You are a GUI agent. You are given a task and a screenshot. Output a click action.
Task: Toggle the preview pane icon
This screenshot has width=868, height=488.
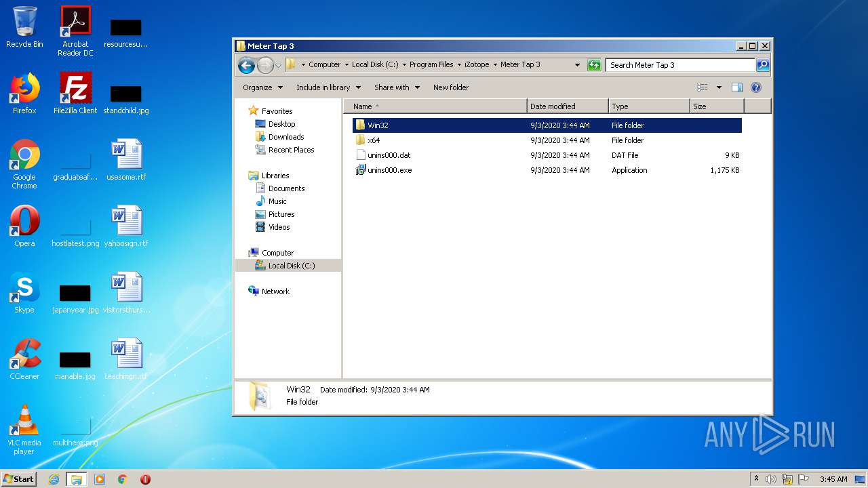737,87
